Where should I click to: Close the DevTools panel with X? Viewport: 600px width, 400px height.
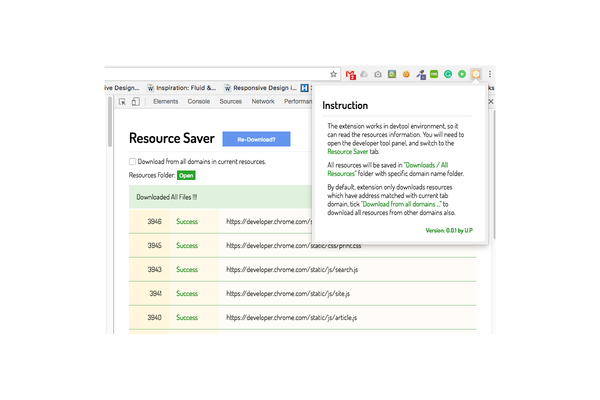[x=491, y=101]
